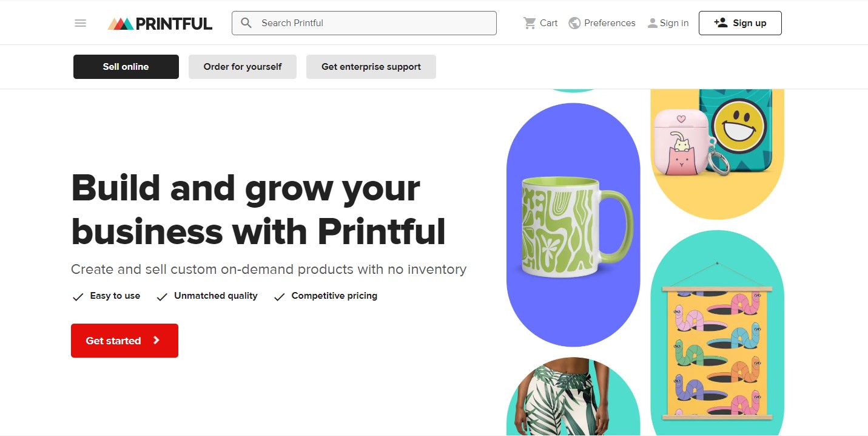Open the hamburger navigation menu

coord(80,23)
